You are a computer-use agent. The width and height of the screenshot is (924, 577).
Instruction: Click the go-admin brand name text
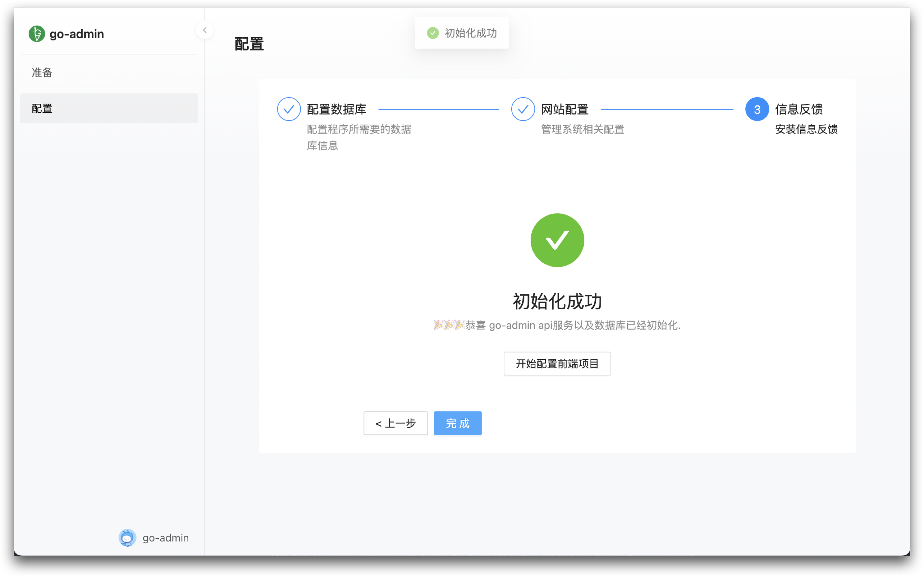(x=77, y=34)
